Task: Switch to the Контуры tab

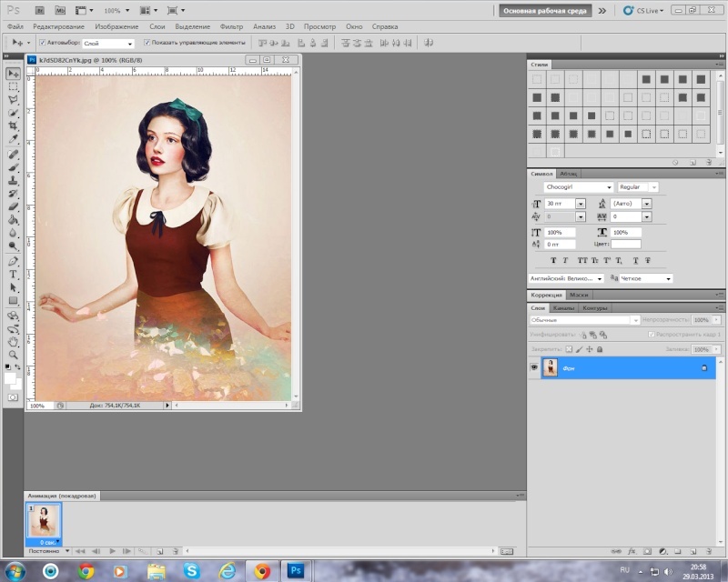Action: [595, 307]
